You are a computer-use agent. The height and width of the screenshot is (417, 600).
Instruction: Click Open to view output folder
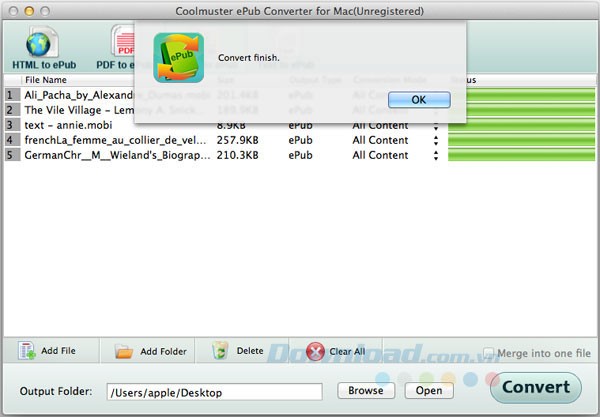428,390
